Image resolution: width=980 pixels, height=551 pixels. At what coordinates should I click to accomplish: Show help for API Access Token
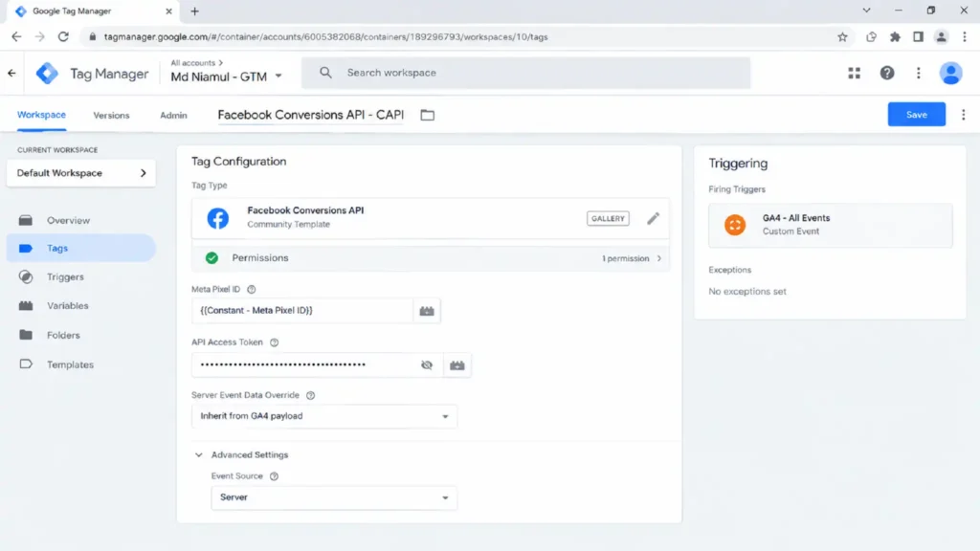274,342
